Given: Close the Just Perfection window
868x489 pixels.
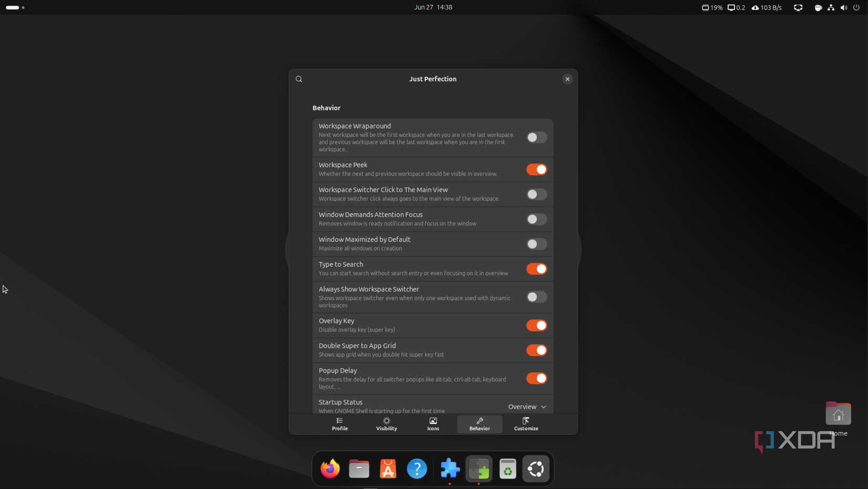Looking at the screenshot, I should 567,79.
